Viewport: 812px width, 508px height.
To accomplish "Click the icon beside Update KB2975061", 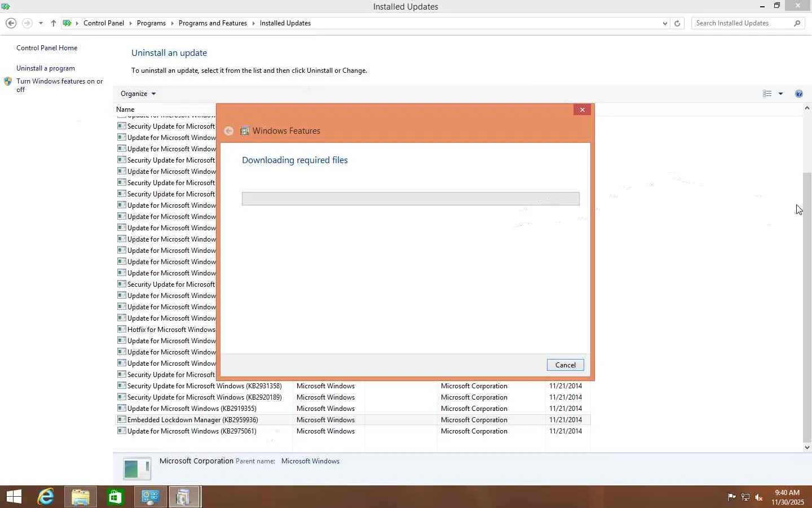I will 121,431.
